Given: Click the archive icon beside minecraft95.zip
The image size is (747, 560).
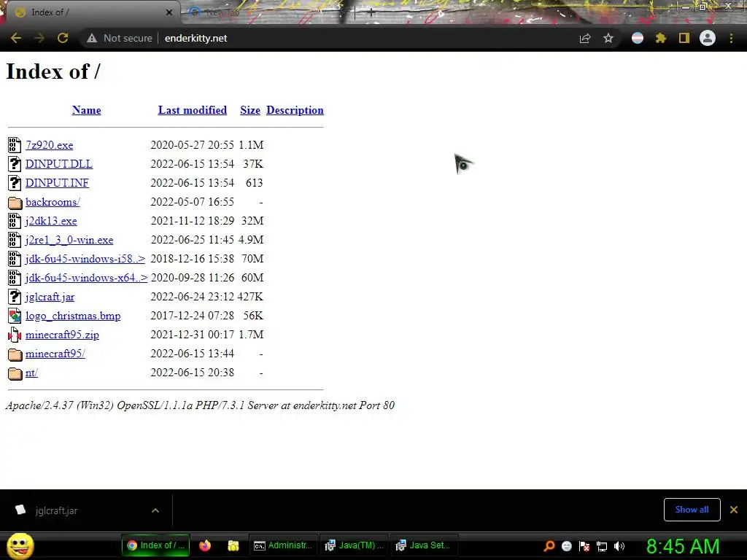Looking at the screenshot, I should point(15,335).
